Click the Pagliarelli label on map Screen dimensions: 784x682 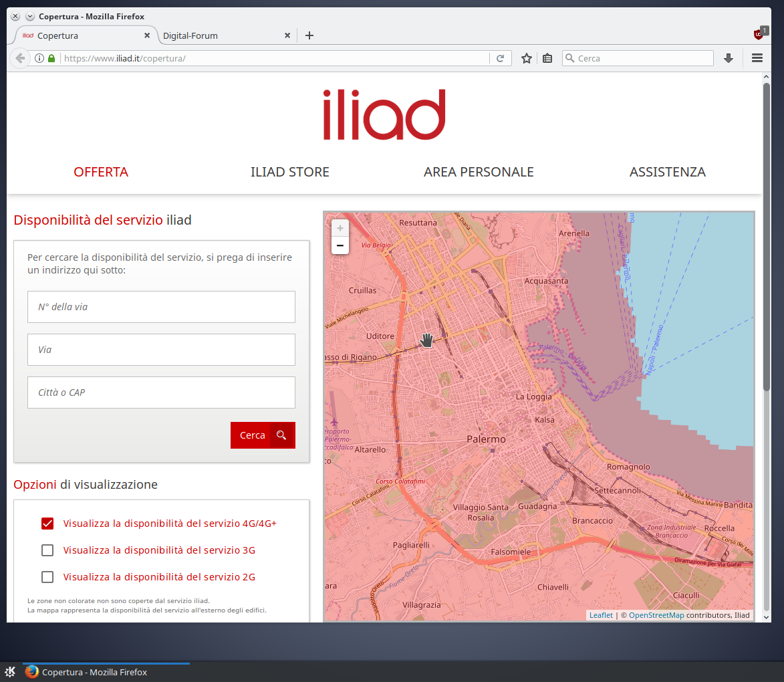pos(411,546)
